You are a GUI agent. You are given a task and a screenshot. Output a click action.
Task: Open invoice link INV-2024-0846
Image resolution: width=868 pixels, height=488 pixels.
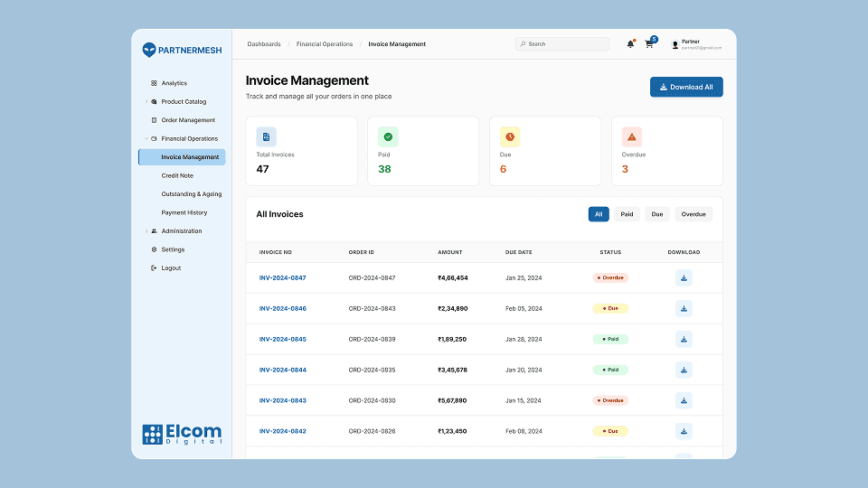pos(282,309)
